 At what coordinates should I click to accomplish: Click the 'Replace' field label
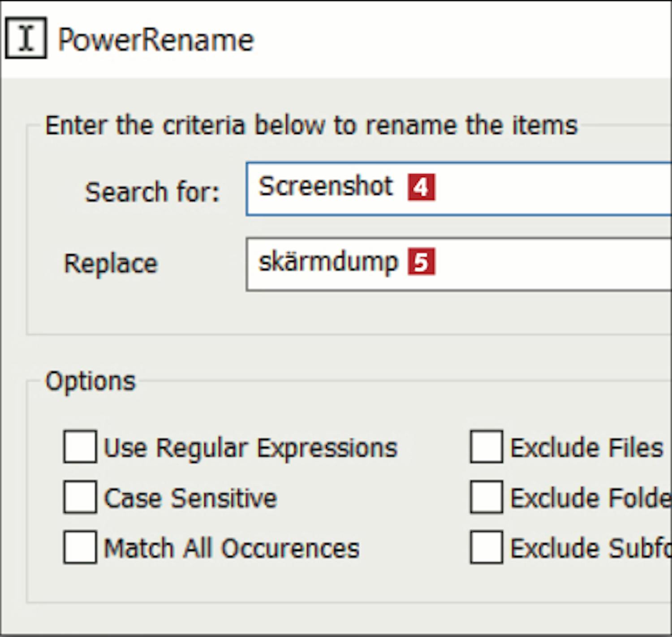tap(111, 263)
